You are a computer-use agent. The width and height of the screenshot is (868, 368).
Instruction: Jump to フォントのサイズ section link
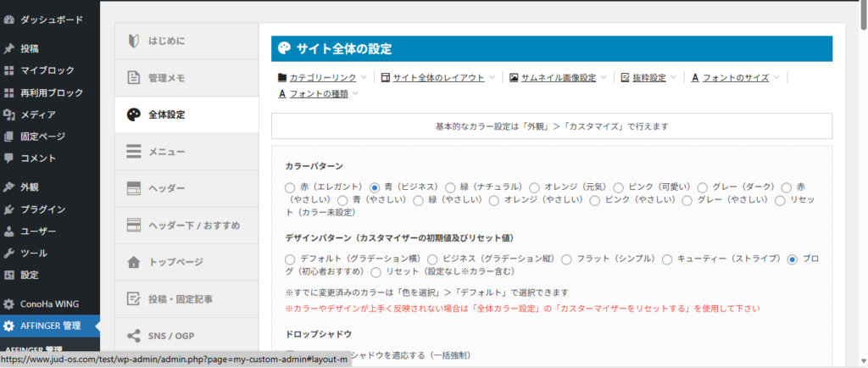pyautogui.click(x=735, y=77)
